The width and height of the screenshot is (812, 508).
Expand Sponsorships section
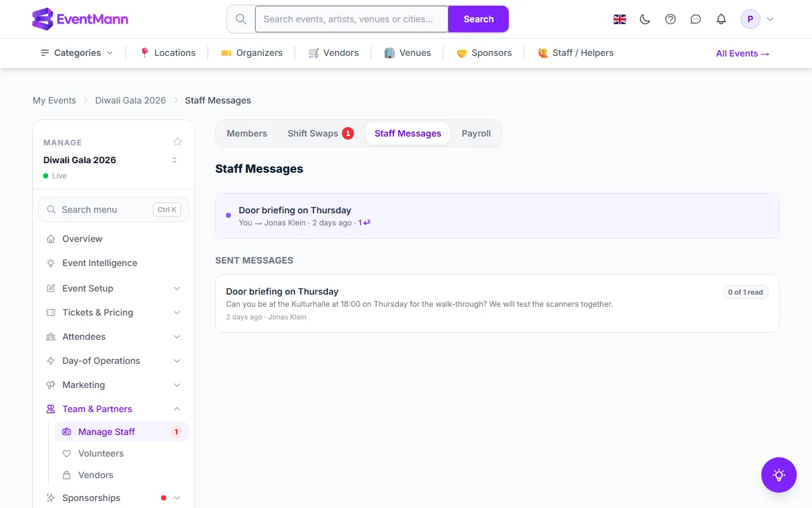pos(114,498)
